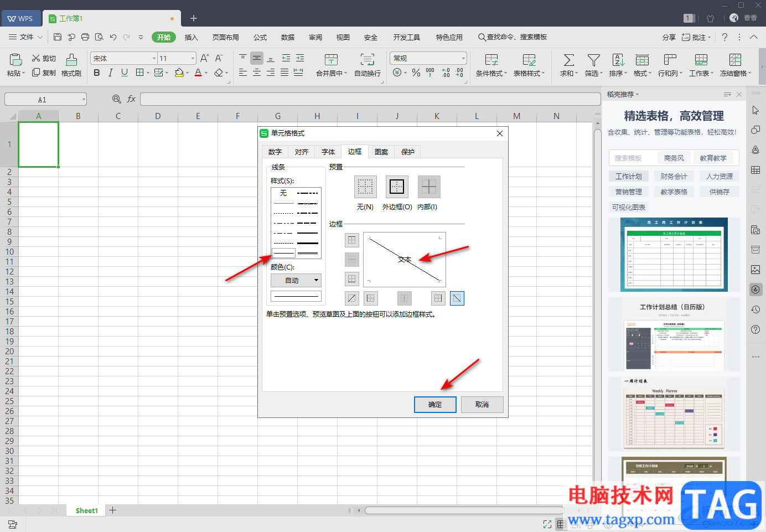Switch to the 对齐 tab in dialog
This screenshot has height=532, width=766.
tap(302, 152)
